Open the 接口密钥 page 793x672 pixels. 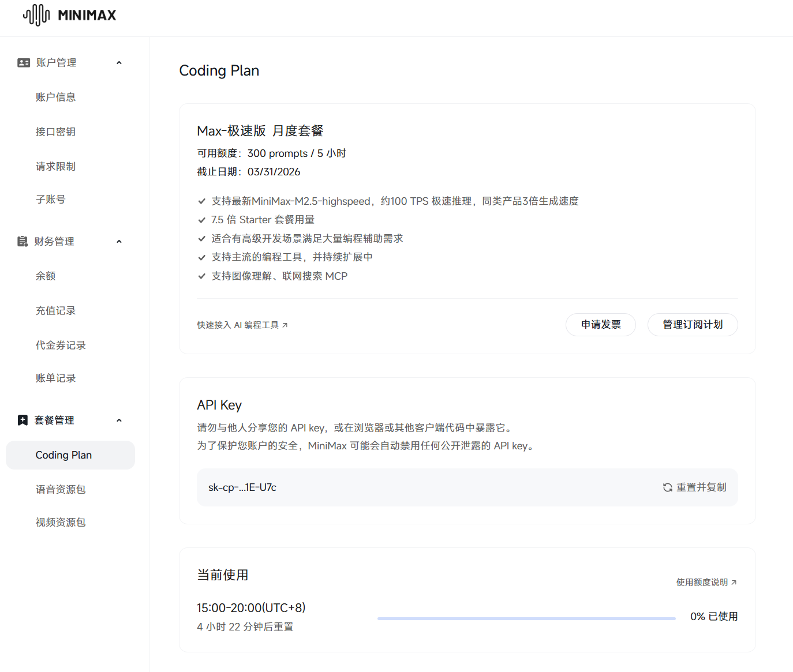click(55, 132)
